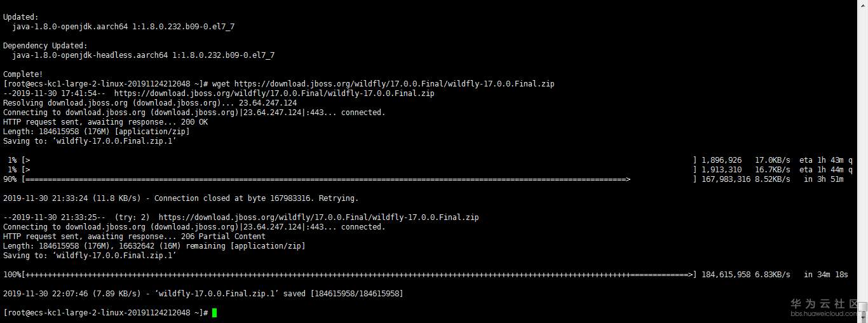Click the "Dependency Updated:" heading
Image resolution: width=868 pixels, height=323 pixels.
click(x=43, y=46)
